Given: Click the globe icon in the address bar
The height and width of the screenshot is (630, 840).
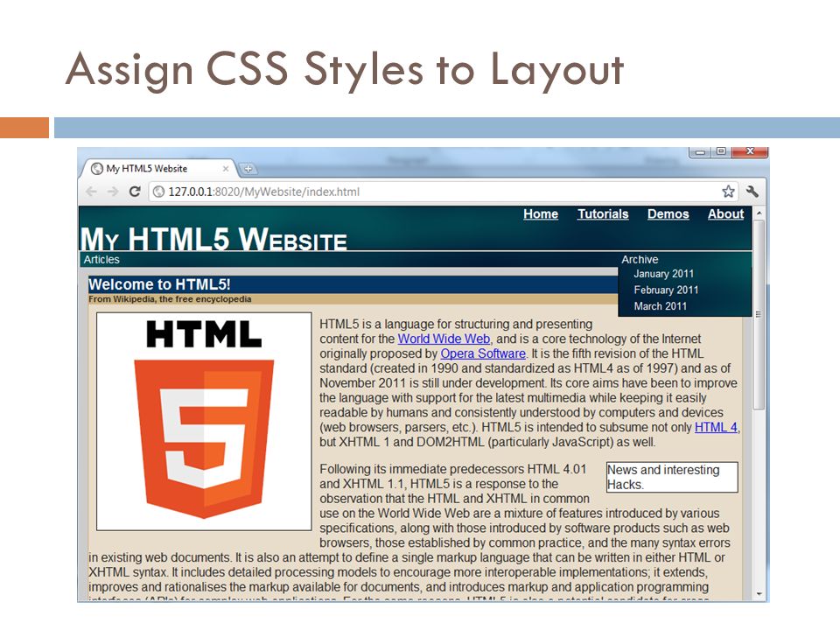Looking at the screenshot, I should (x=158, y=192).
